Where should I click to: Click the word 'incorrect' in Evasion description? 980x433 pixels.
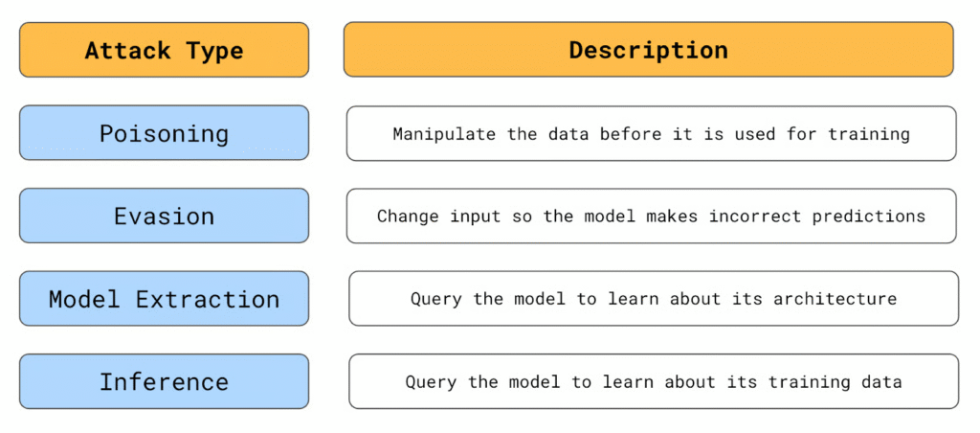click(755, 216)
